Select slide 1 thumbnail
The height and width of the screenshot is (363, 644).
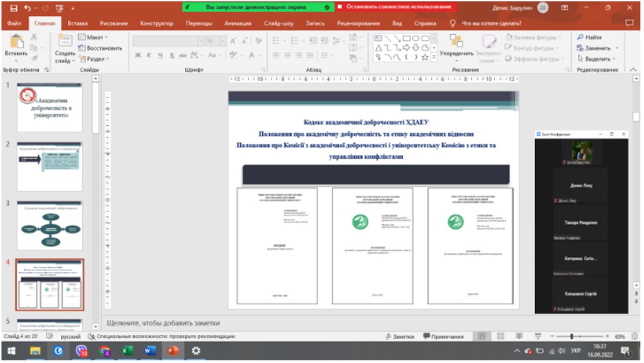click(50, 107)
